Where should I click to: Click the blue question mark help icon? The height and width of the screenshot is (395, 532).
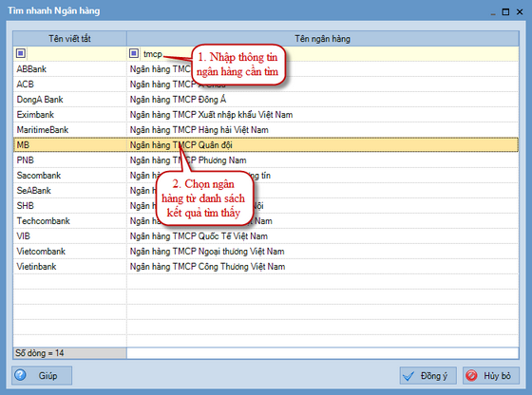[20, 375]
